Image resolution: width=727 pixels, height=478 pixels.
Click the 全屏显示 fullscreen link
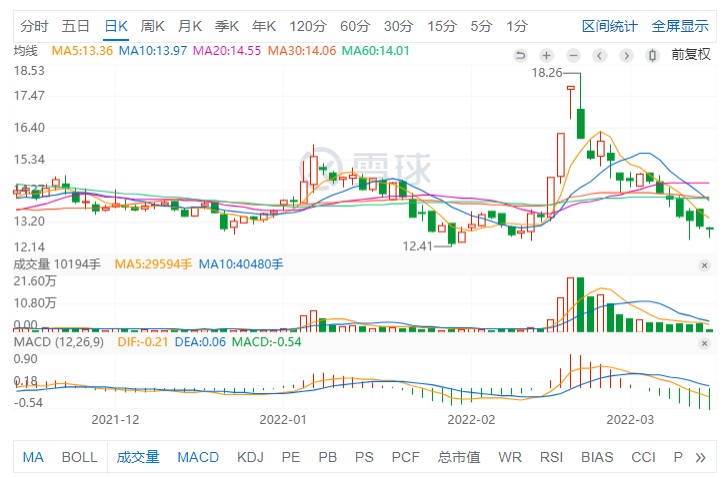pyautogui.click(x=680, y=25)
